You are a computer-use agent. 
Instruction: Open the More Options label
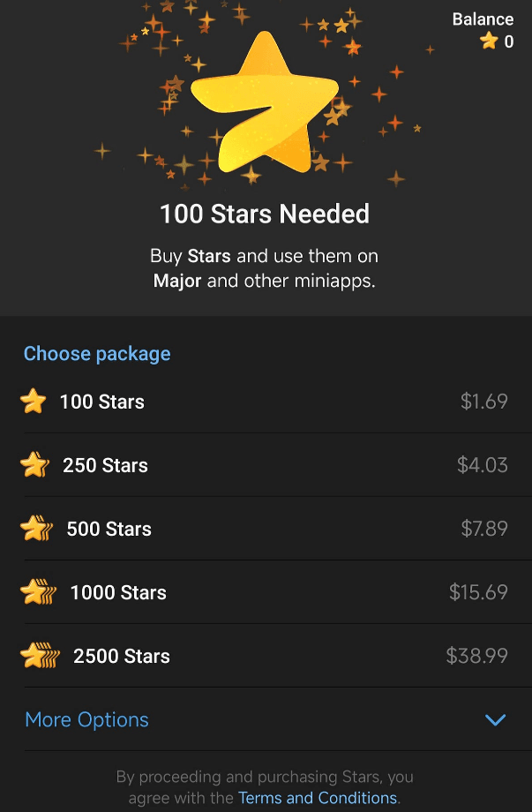87,720
